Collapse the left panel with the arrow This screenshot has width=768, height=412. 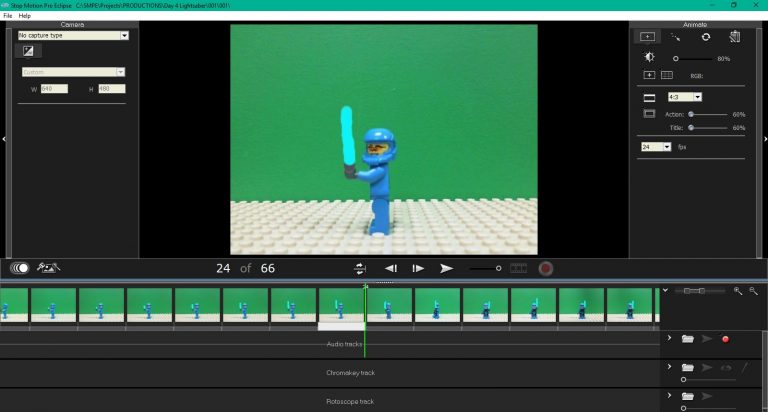4,139
